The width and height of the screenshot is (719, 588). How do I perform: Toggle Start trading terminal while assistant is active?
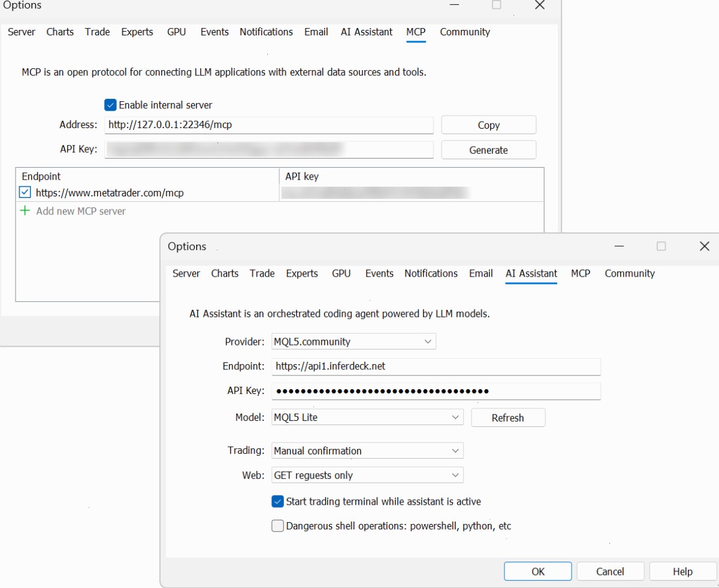(277, 501)
